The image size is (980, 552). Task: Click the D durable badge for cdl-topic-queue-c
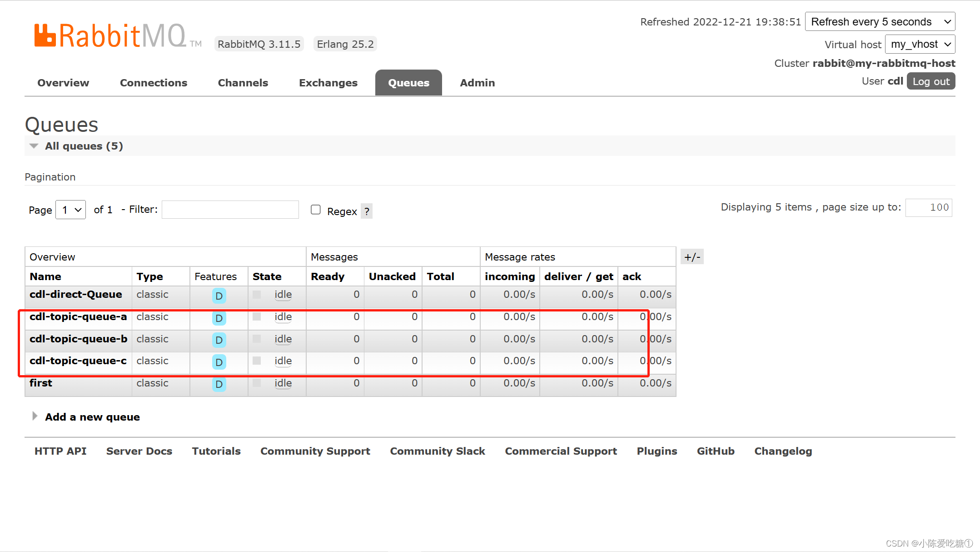click(x=219, y=362)
